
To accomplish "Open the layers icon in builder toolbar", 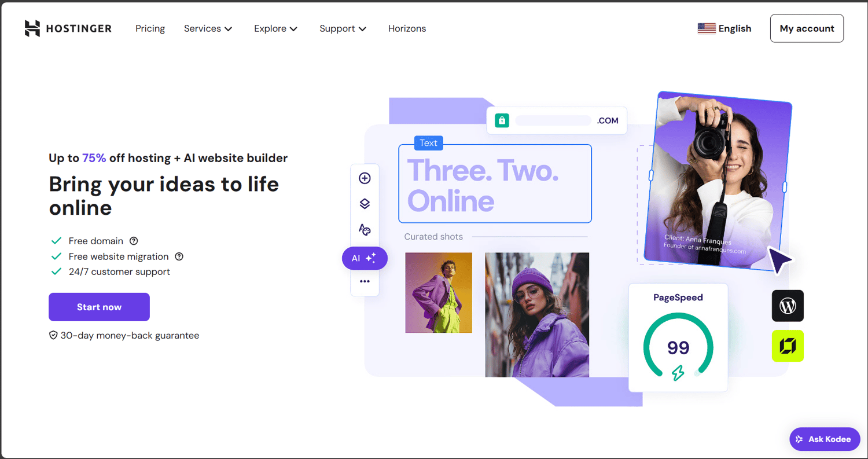I will pos(365,204).
